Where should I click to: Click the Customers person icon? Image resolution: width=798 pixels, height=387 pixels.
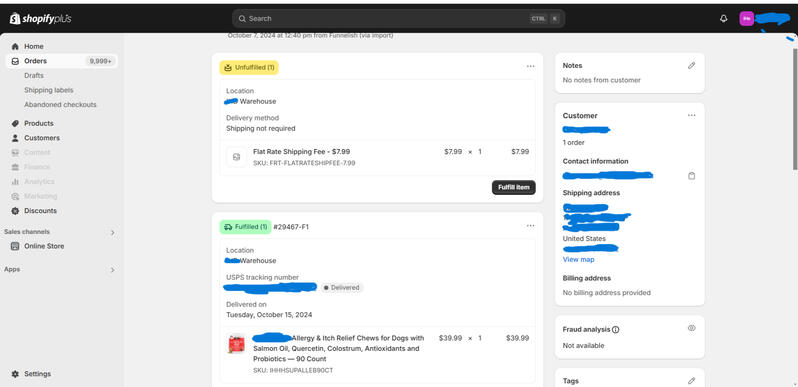pyautogui.click(x=15, y=138)
